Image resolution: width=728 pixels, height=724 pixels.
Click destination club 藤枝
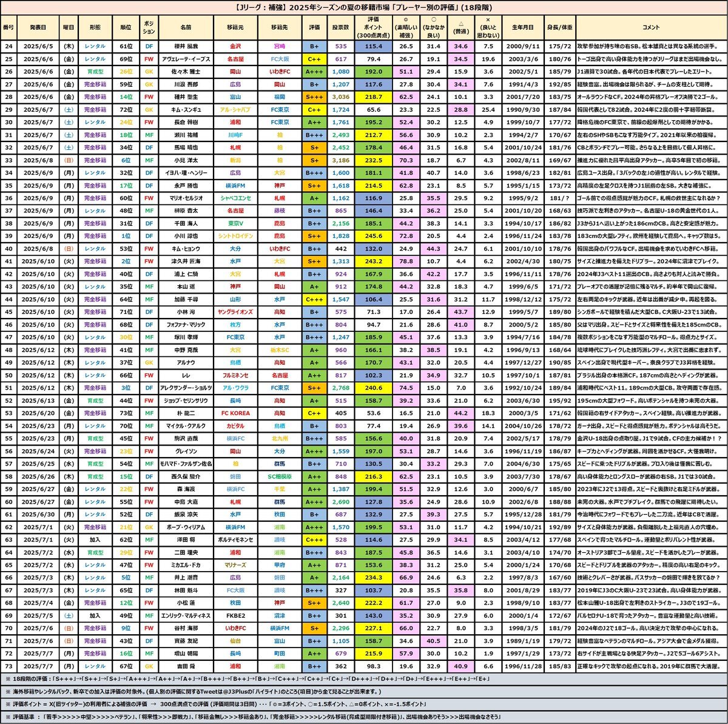pos(279,212)
